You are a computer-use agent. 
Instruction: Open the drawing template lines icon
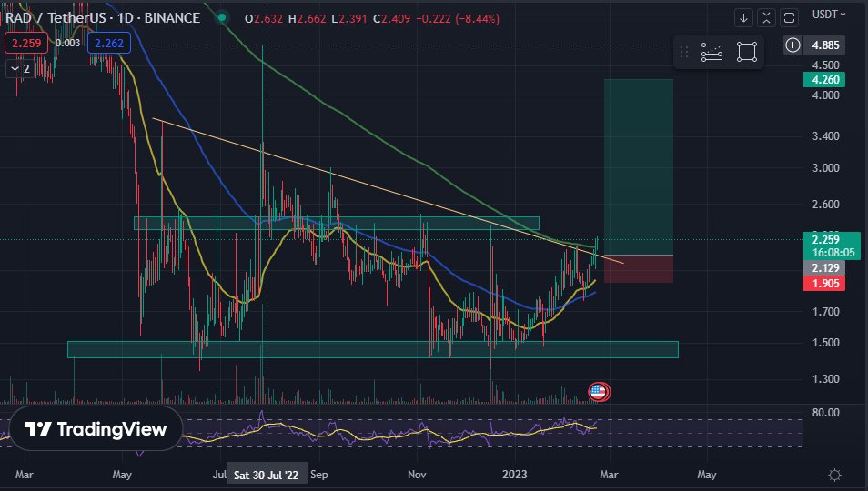coord(712,52)
